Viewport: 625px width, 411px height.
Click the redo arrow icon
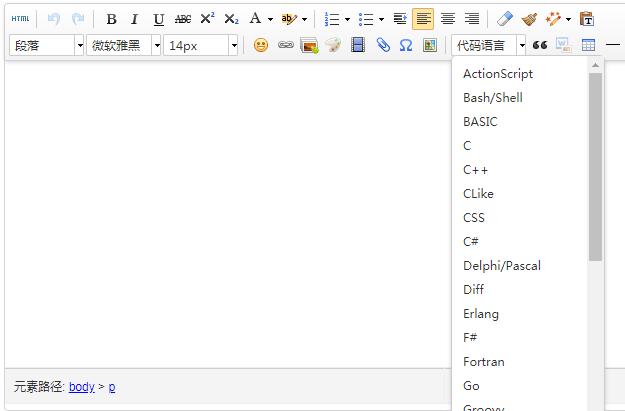[x=78, y=19]
